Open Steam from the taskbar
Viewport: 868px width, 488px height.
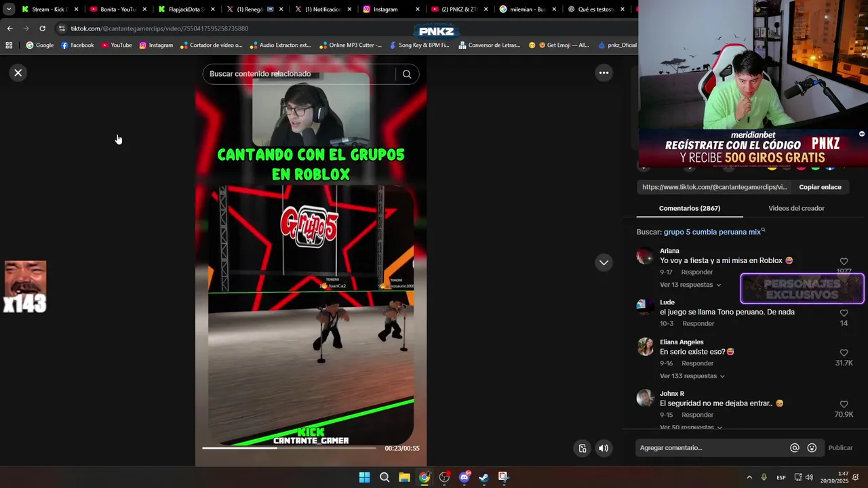coord(484,477)
